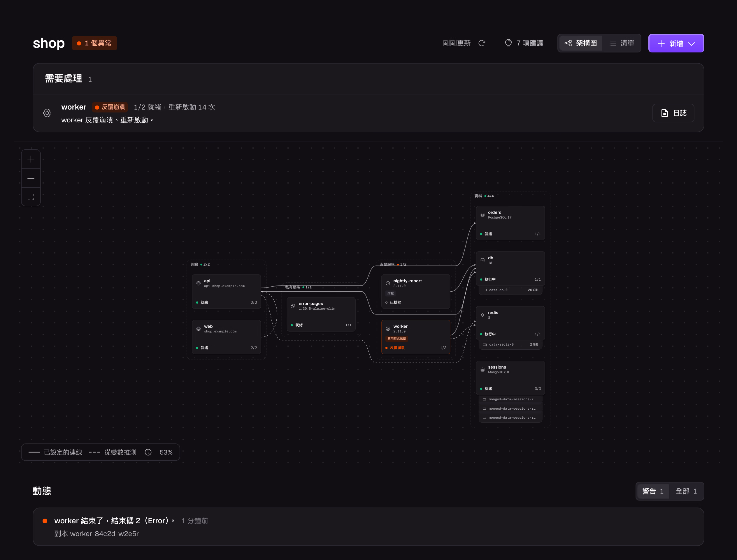Image resolution: width=737 pixels, height=560 pixels.
Task: Click the 1 個異常 badge
Action: 94,43
